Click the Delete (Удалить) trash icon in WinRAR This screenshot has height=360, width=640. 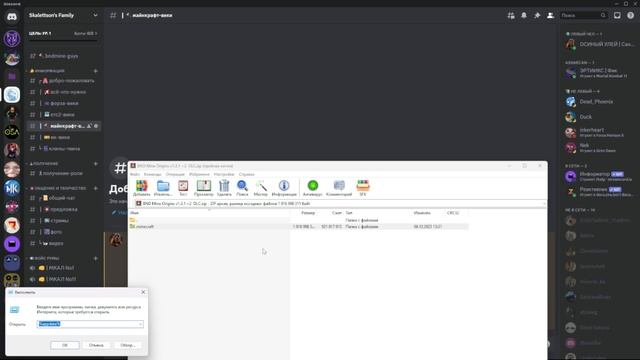(x=224, y=188)
